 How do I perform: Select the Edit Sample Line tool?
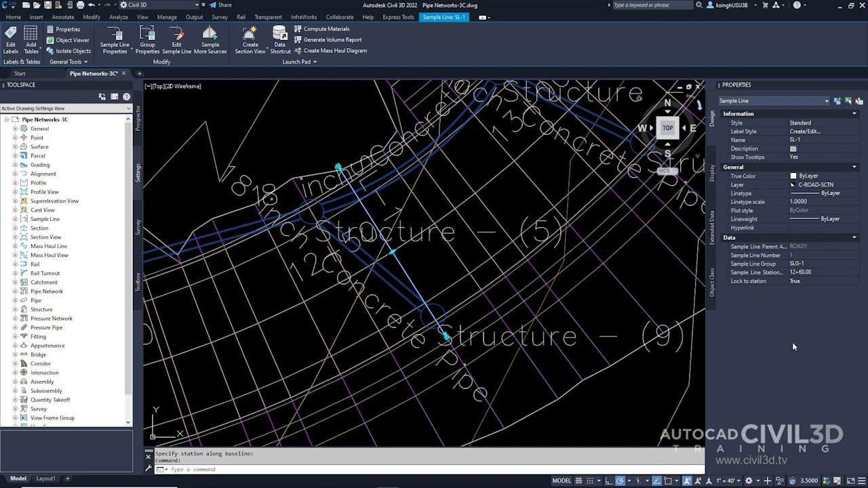pos(176,39)
